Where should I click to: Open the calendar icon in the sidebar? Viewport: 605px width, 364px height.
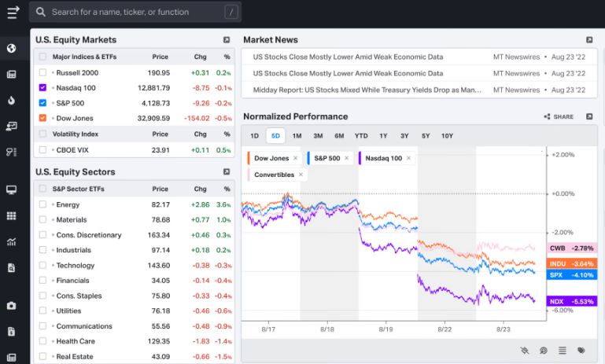(12, 75)
